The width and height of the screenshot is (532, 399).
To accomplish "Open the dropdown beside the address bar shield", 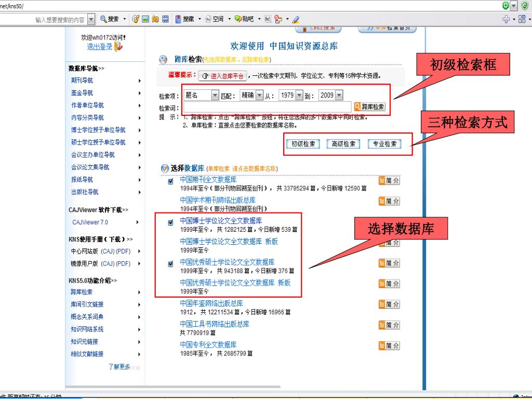I will 514,5.
